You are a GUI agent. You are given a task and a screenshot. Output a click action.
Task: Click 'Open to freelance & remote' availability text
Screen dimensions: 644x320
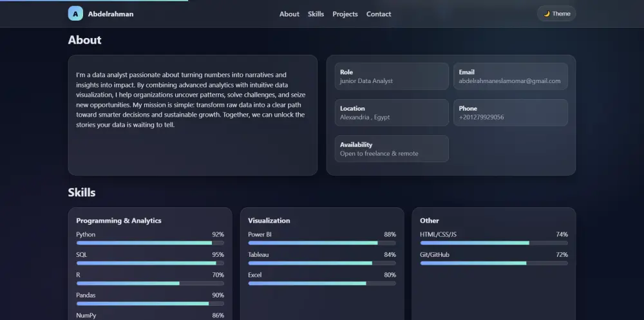tap(379, 154)
